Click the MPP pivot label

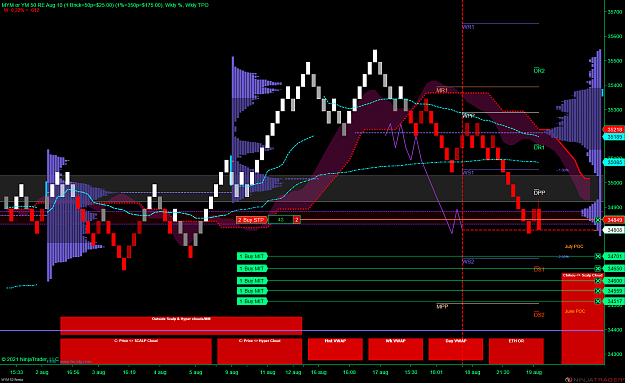(x=442, y=306)
